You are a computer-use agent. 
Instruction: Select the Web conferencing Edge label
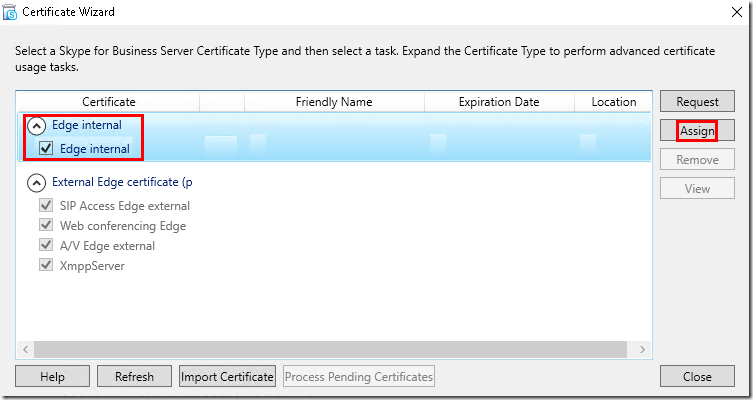pyautogui.click(x=123, y=226)
